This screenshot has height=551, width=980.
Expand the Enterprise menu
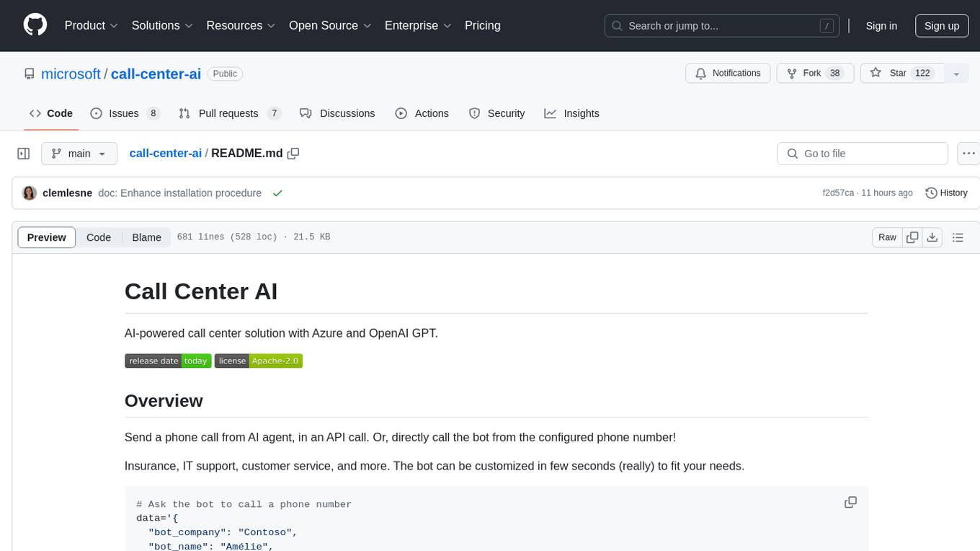[x=418, y=25]
